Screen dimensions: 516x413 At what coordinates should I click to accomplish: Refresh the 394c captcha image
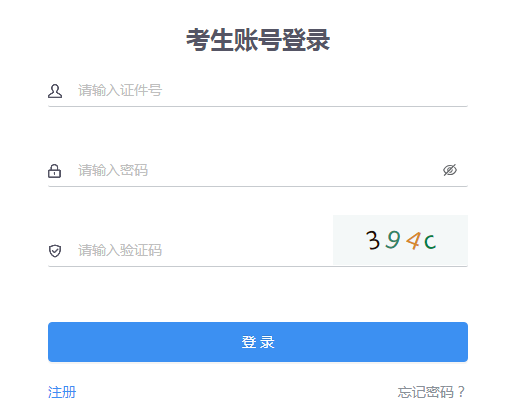(x=400, y=240)
